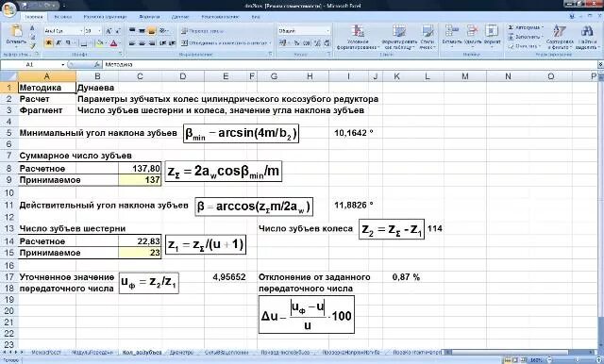
Task: Switch to the Данные (Data) ribbon tab
Action: (180, 17)
